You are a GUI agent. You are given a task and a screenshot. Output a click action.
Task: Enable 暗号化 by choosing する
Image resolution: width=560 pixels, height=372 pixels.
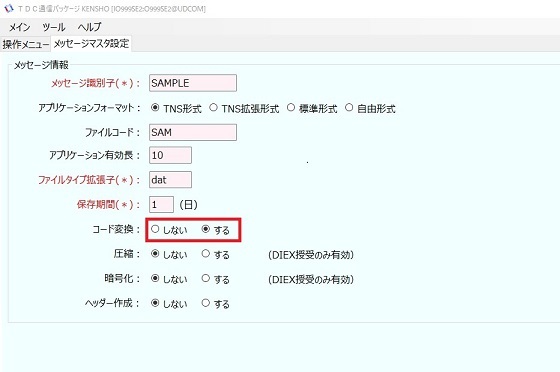(206, 278)
